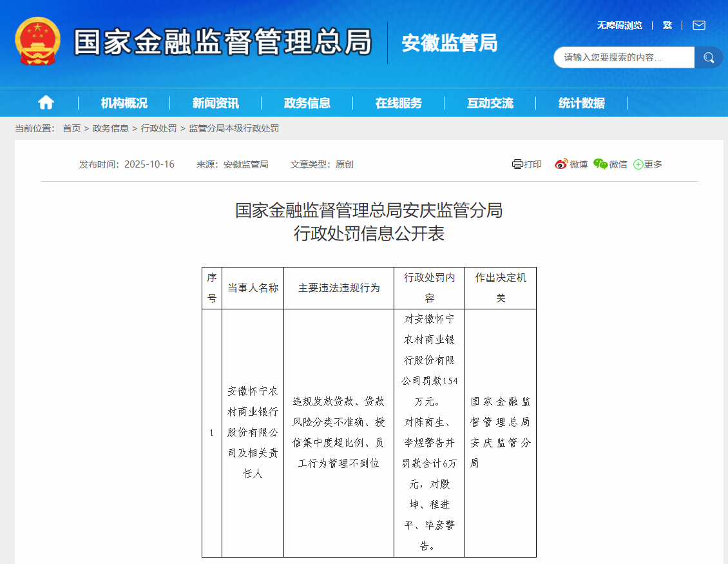Open the 统计数据 menu

click(x=581, y=103)
